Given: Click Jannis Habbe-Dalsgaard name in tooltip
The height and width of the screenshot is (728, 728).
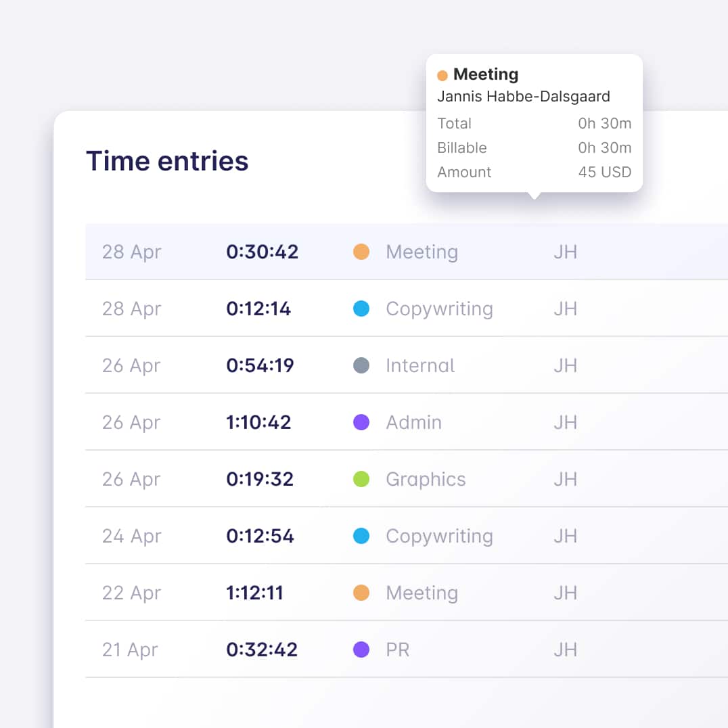Looking at the screenshot, I should click(523, 96).
